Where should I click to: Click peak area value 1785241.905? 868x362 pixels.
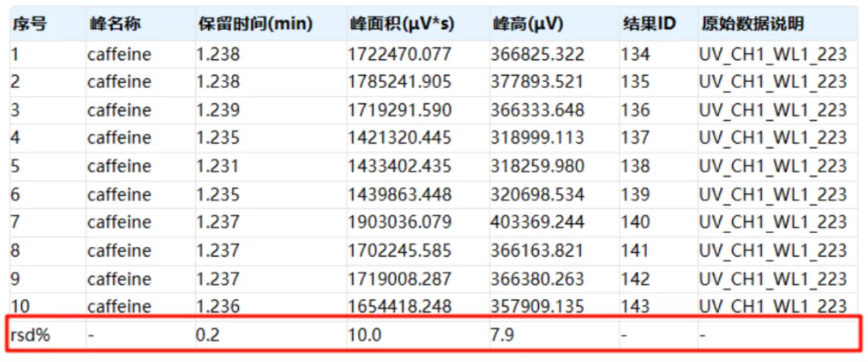coord(400,82)
